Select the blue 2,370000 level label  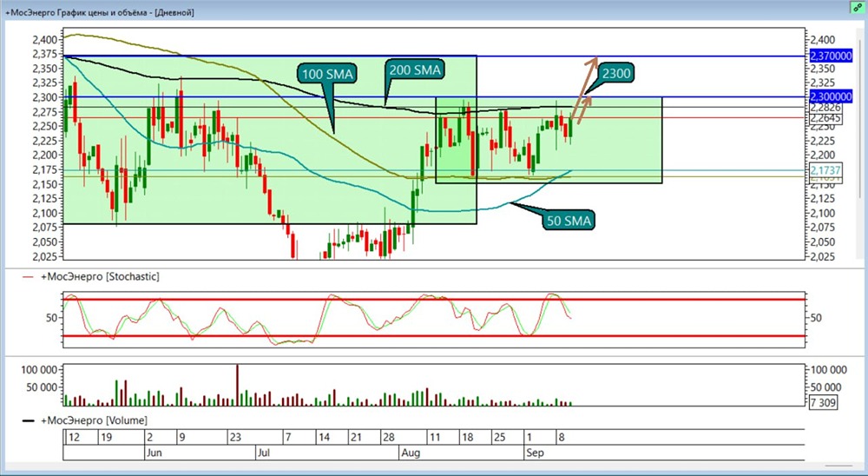click(x=831, y=56)
